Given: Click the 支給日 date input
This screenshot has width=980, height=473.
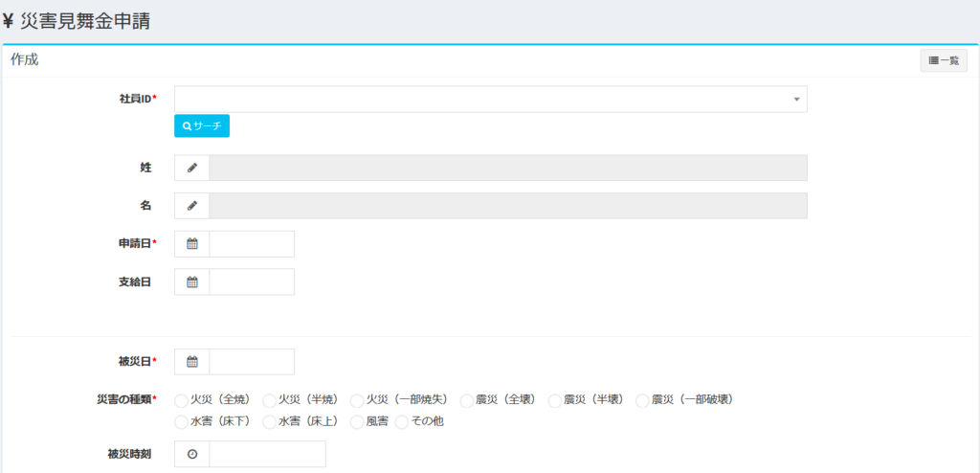Looking at the screenshot, I should 252,282.
